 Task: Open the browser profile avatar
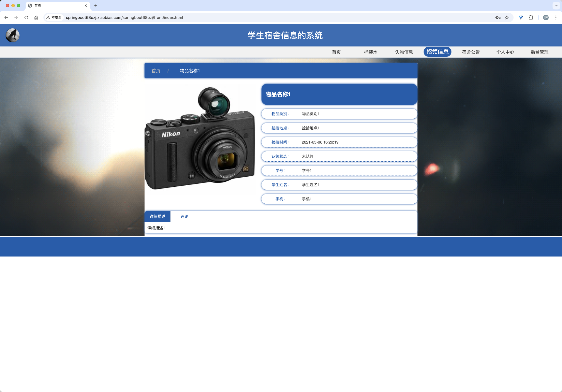(x=546, y=18)
